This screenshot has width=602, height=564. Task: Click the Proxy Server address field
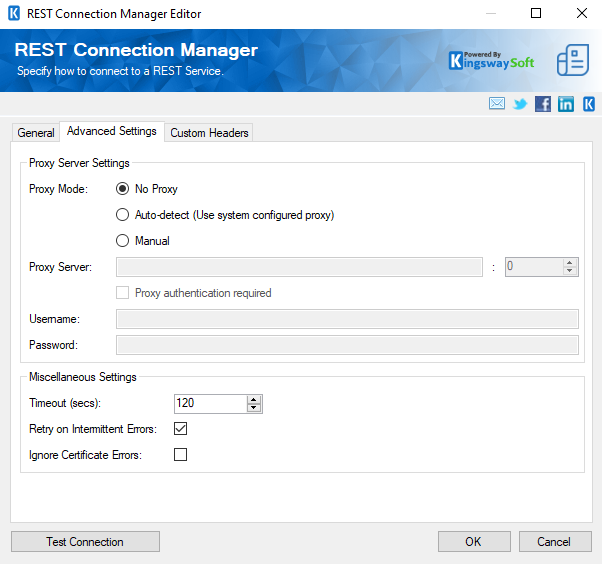point(299,267)
